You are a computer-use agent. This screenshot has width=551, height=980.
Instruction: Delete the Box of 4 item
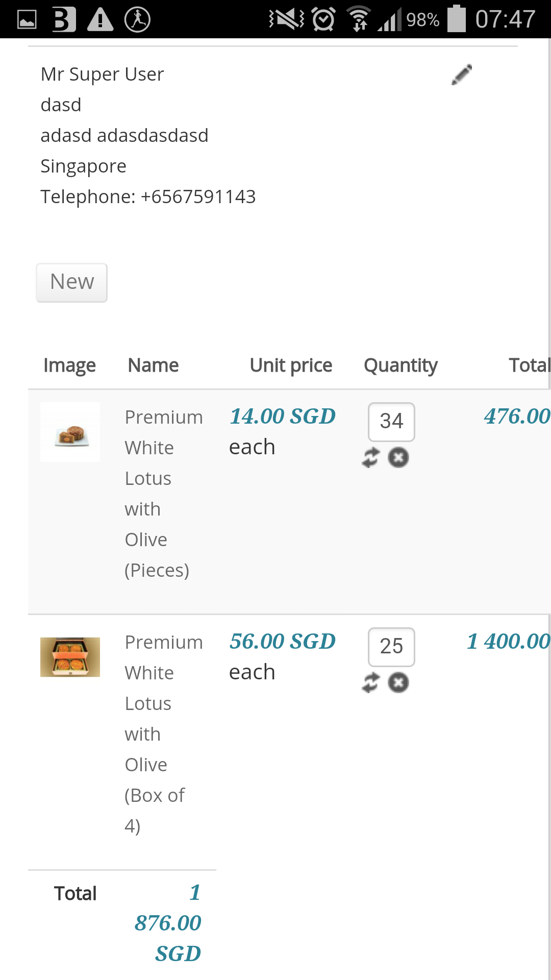[x=398, y=682]
